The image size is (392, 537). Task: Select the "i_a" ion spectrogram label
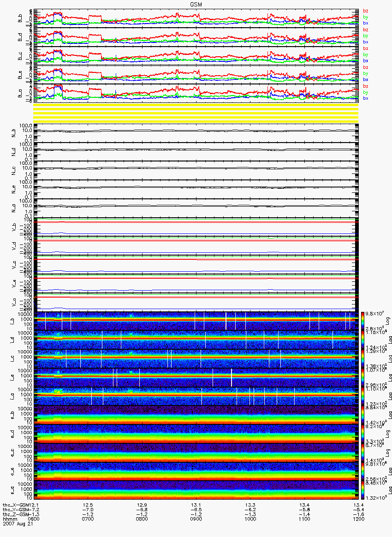[x=12, y=397]
